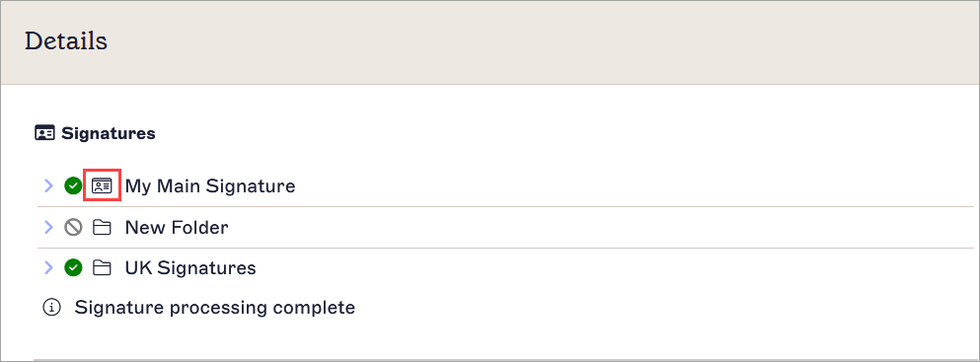Image resolution: width=980 pixels, height=362 pixels.
Task: Select the New Folder label
Action: click(x=177, y=227)
